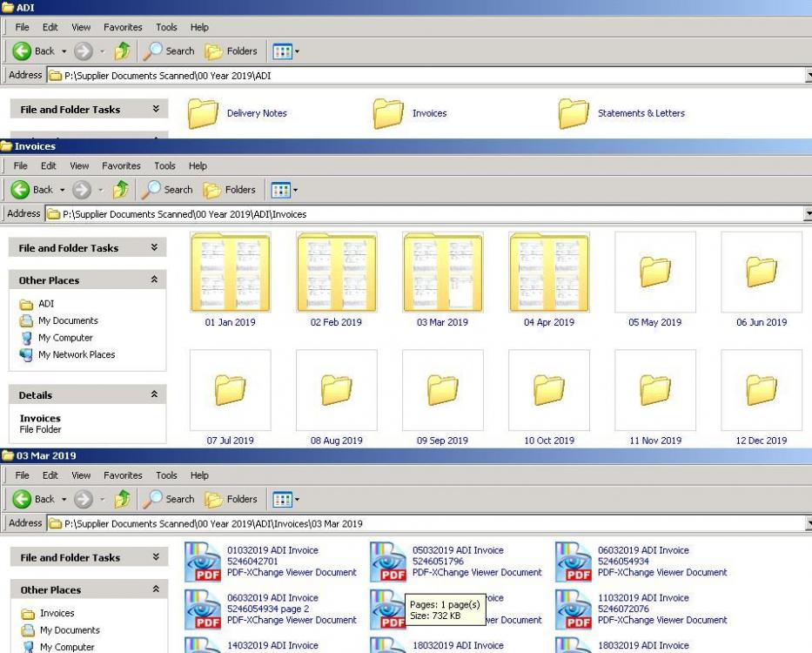Select 10 Oct 2019 folder
Viewport: 812px width, 653px height.
pyautogui.click(x=549, y=398)
